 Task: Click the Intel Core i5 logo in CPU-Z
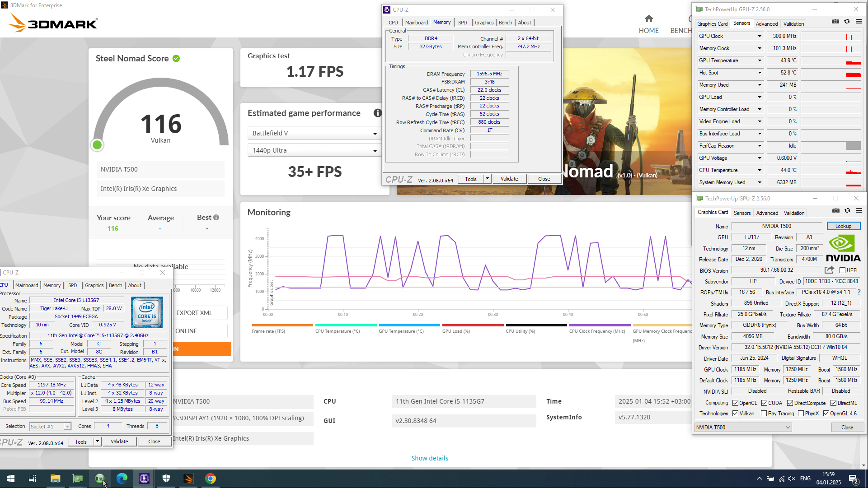tap(147, 312)
